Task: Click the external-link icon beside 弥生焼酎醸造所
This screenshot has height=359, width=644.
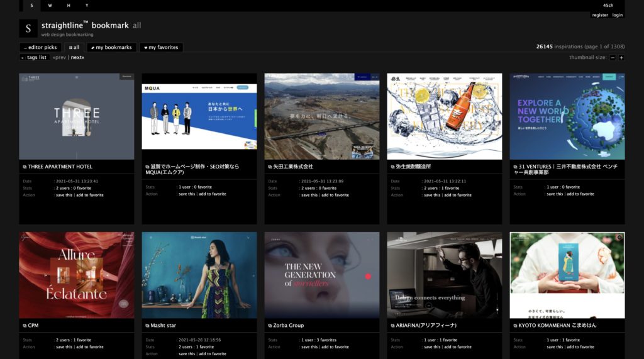Action: 392,167
